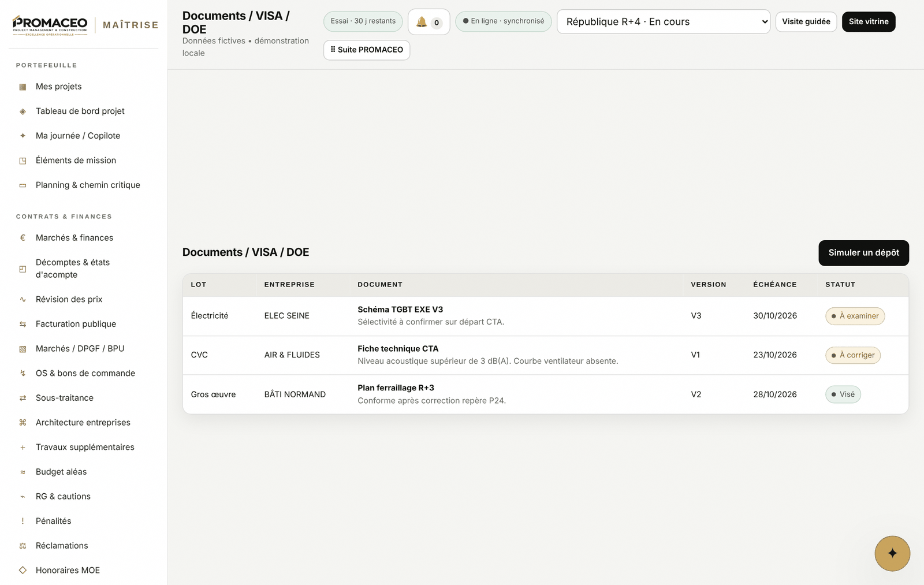Click the Tableau de bord projet diamond icon
924x585 pixels.
(x=23, y=111)
